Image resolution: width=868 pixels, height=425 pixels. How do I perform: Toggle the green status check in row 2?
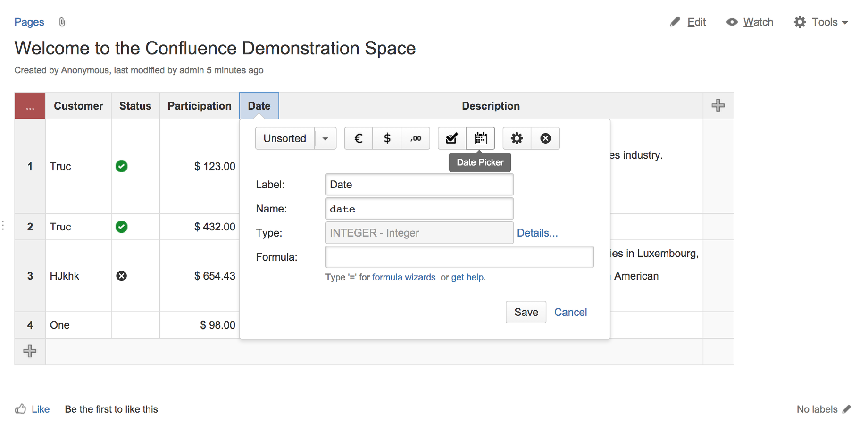point(122,227)
